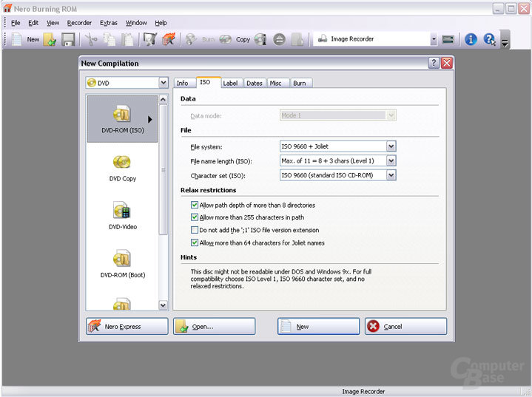
Task: Click the context help question-mark cursor icon
Action: click(x=489, y=40)
